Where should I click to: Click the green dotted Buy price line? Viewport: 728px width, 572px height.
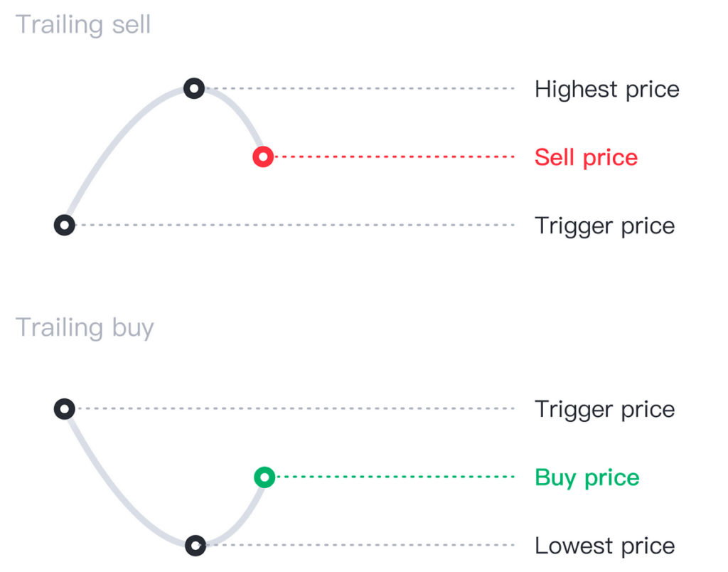395,477
